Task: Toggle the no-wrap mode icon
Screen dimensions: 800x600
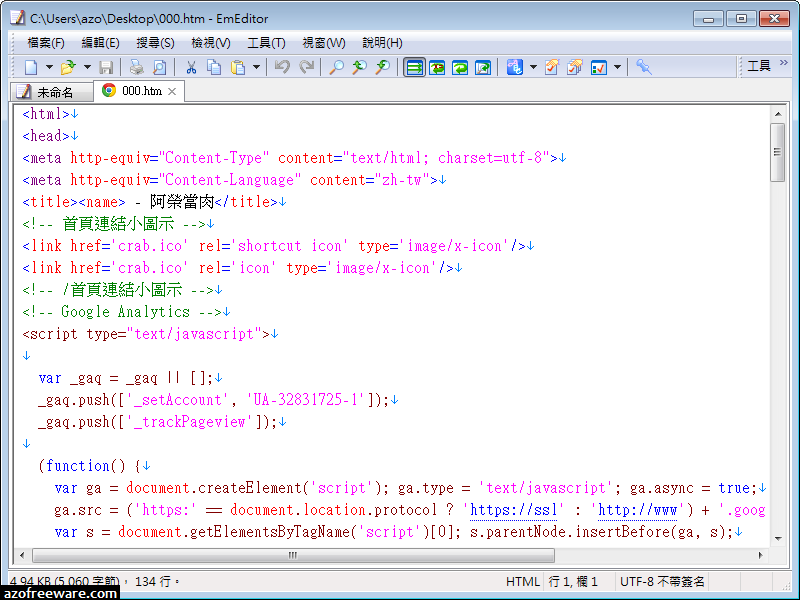Action: tap(414, 67)
